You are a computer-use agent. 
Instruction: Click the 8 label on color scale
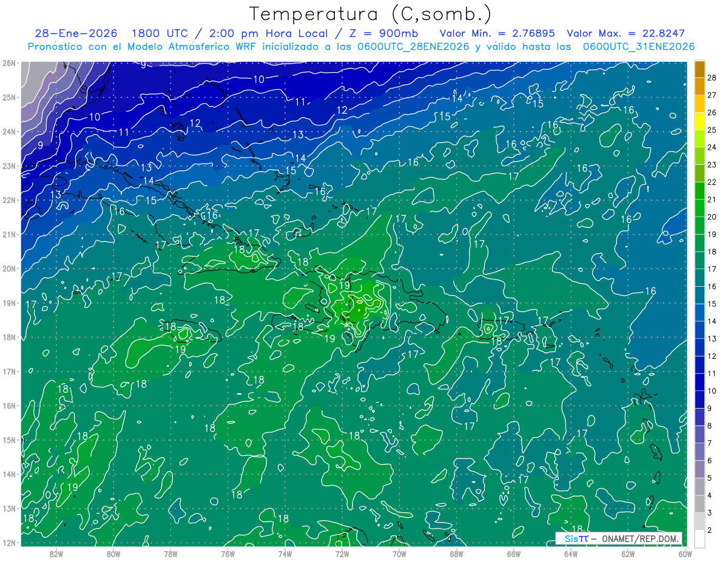coord(710,426)
